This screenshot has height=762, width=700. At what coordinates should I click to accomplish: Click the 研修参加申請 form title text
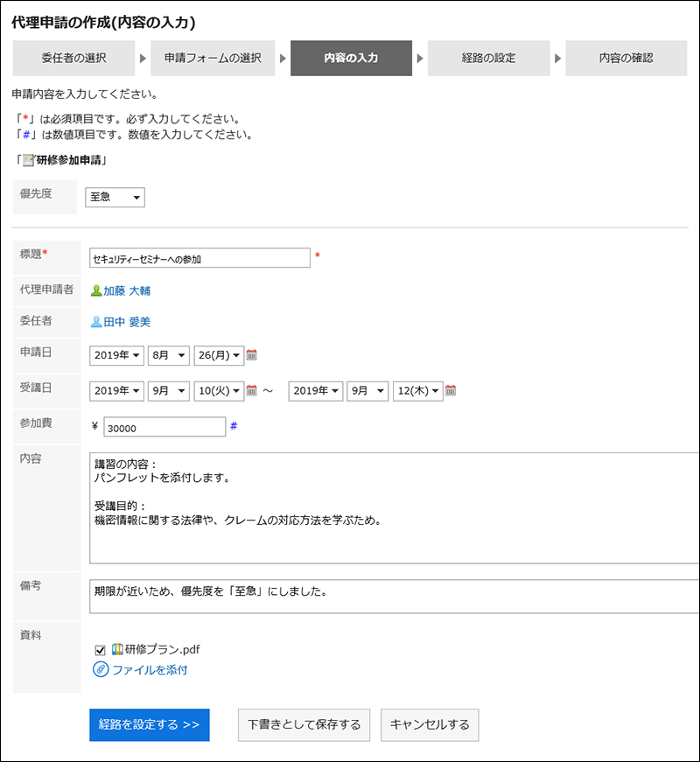coord(68,160)
